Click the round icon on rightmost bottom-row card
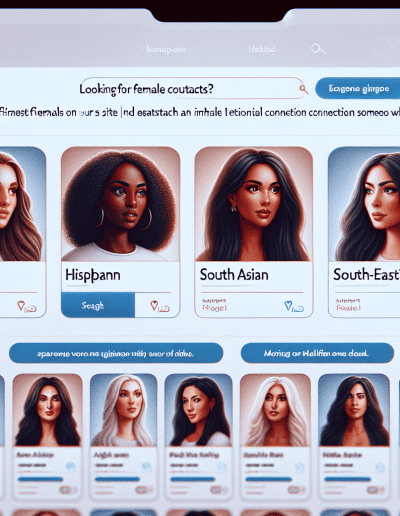The image size is (400, 516). click(379, 467)
